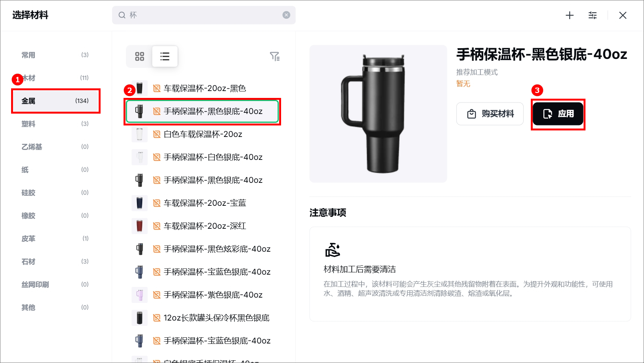Select 手柄保温杯-紫色银底-40oz material
This screenshot has width=644, height=363.
pyautogui.click(x=213, y=295)
